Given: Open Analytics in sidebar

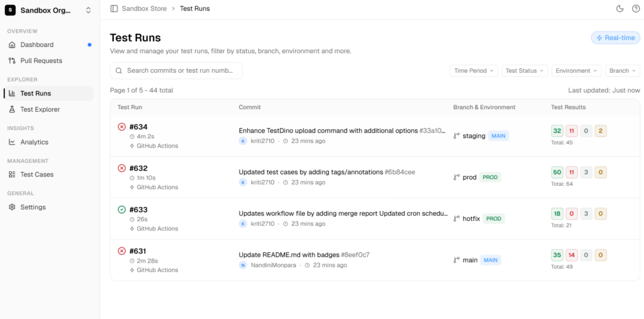Looking at the screenshot, I should pos(48,142).
